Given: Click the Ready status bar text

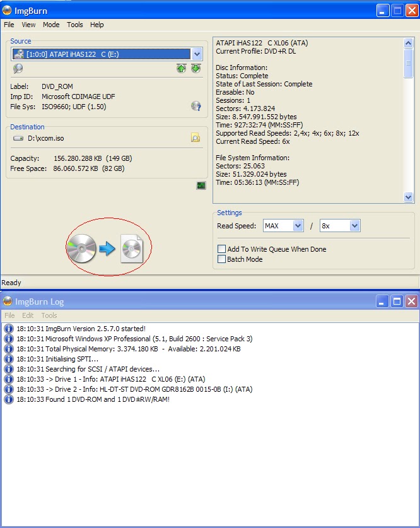Looking at the screenshot, I should [x=11, y=283].
